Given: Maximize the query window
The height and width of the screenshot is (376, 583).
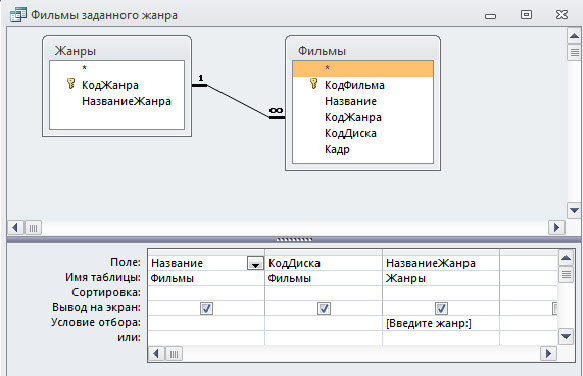Looking at the screenshot, I should [x=526, y=15].
